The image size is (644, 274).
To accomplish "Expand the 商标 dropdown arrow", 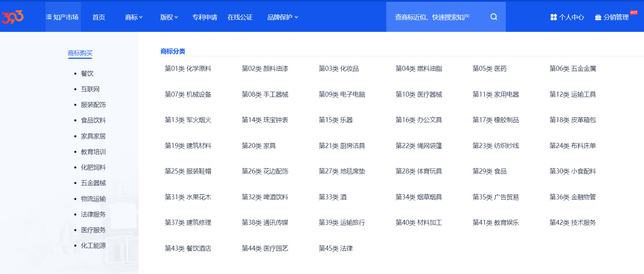I will coord(141,17).
